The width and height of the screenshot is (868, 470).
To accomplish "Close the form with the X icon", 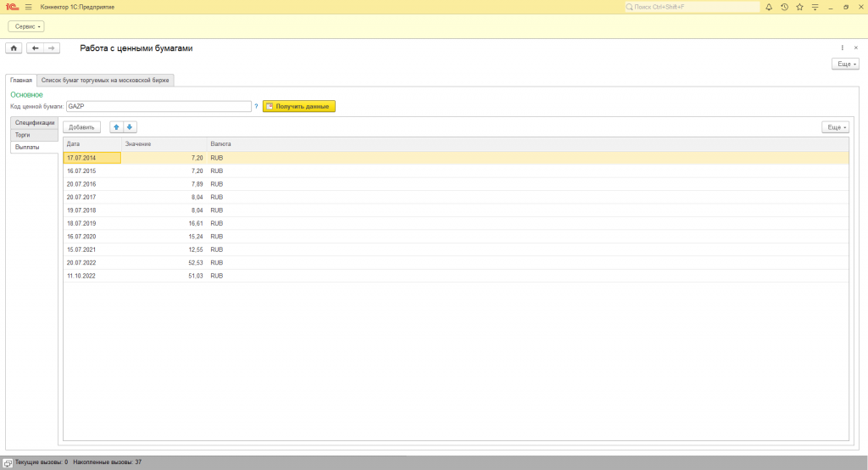I will tap(856, 48).
